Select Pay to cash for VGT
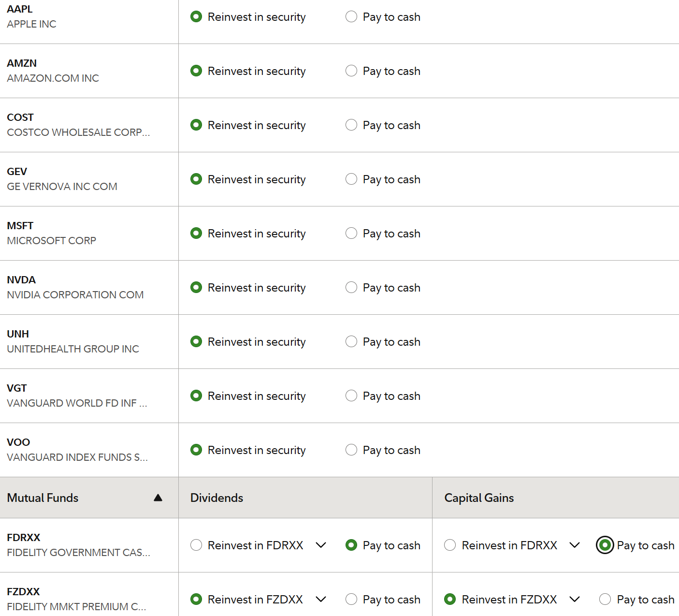 [351, 396]
